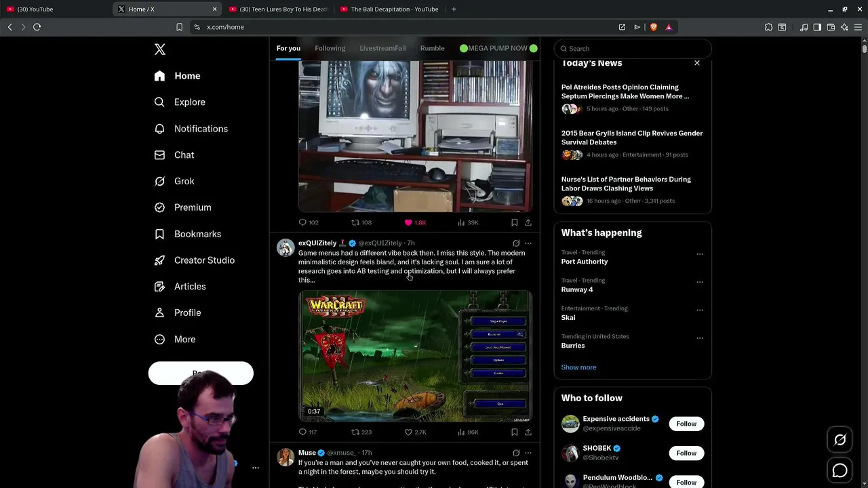Screen dimensions: 868x488
Task: Open the X logo home link
Action: coord(160,49)
